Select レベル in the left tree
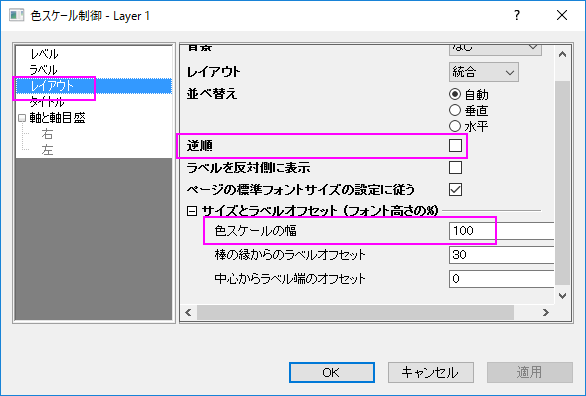586x396 pixels. [x=44, y=54]
